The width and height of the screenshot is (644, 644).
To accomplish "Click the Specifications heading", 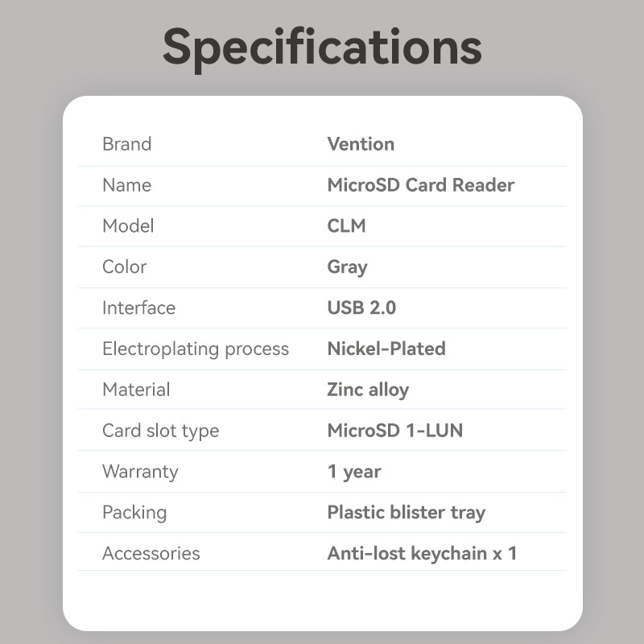I will pos(322,47).
